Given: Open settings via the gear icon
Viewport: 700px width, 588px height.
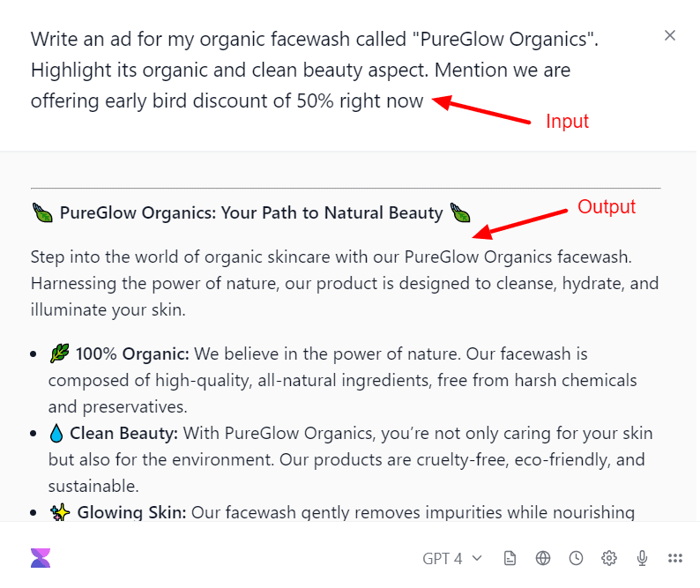Looking at the screenshot, I should click(608, 558).
